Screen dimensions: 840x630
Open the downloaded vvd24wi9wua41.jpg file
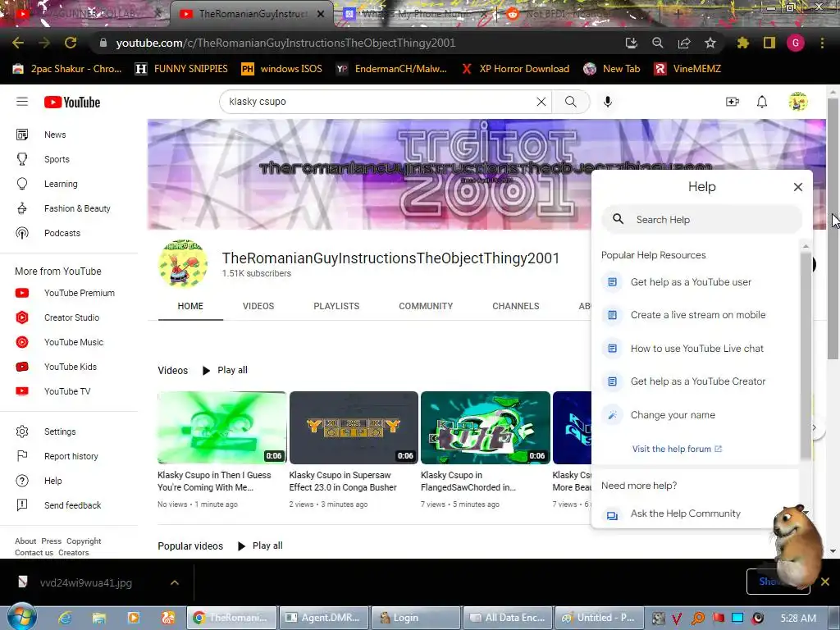tap(85, 582)
